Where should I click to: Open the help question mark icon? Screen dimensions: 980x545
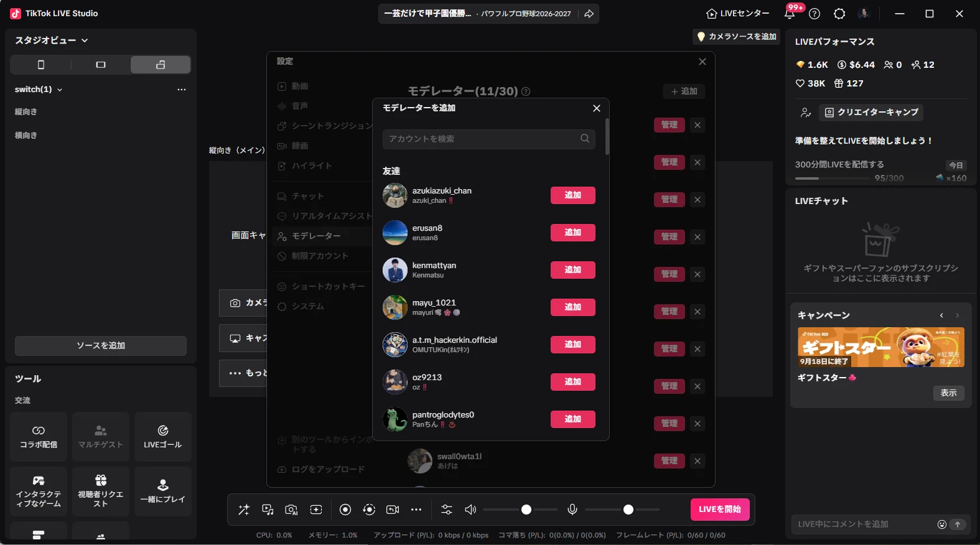(814, 14)
